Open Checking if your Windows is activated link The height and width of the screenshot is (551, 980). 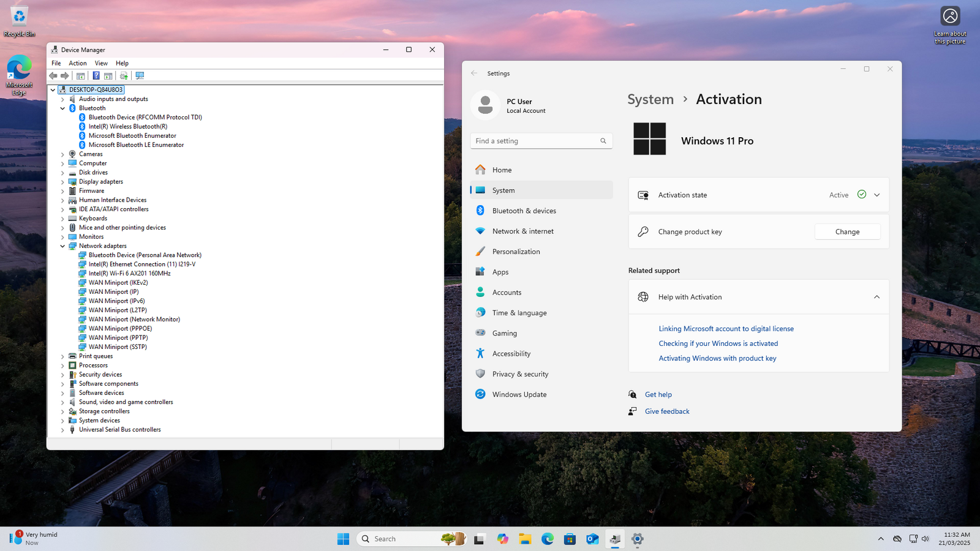718,343
